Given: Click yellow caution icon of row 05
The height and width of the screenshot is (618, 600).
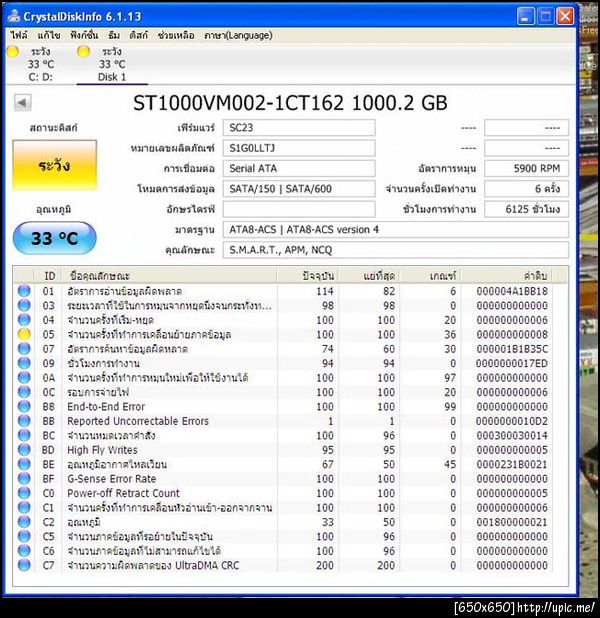Looking at the screenshot, I should coord(24,334).
